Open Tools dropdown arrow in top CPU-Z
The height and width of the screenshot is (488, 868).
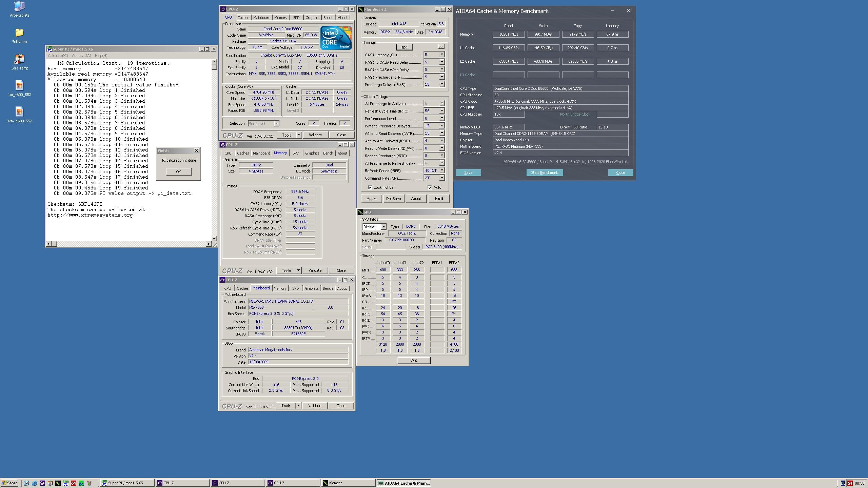coord(299,135)
